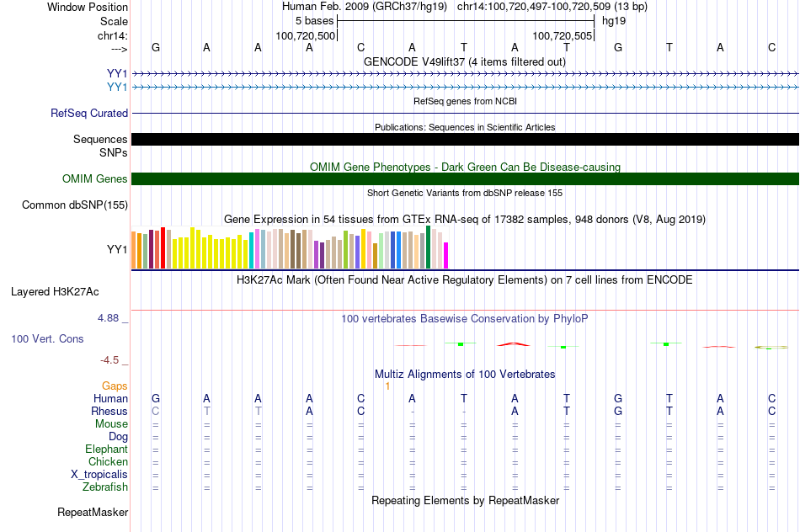Viewport: 800px width, 532px height.
Task: Click the dark blue YY1 GENCODE transcript label
Action: pos(117,74)
